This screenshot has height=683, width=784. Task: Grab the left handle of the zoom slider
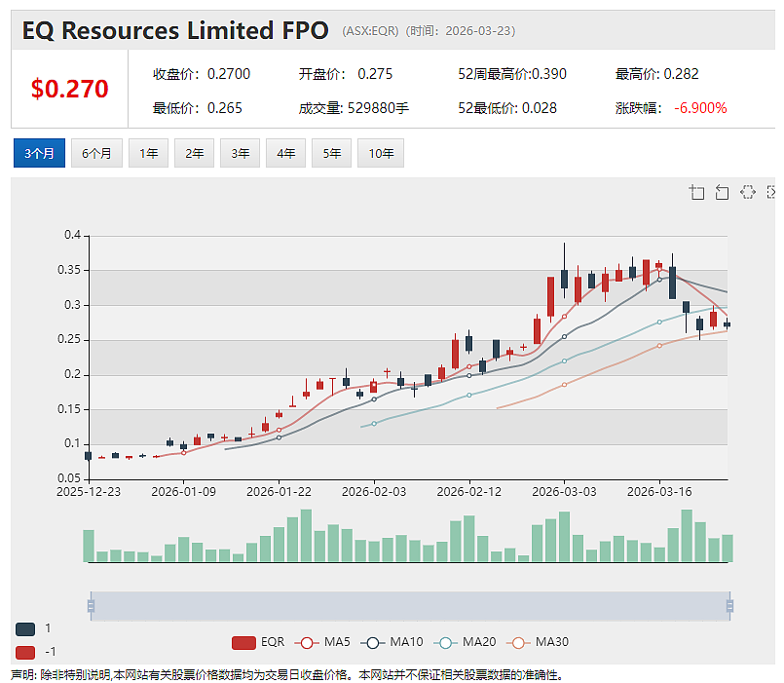(x=91, y=606)
